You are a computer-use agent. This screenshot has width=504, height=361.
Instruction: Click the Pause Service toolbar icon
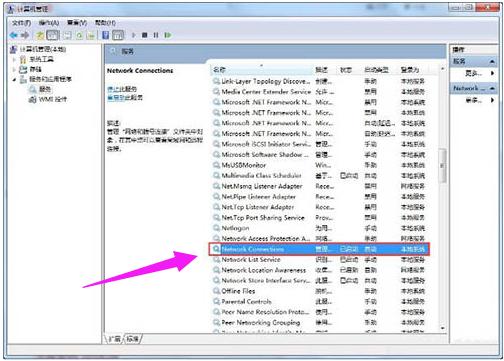tap(156, 35)
